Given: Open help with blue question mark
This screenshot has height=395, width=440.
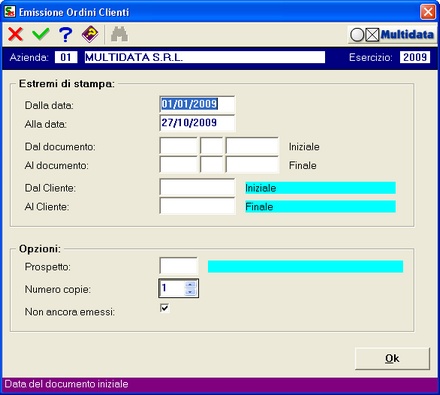Looking at the screenshot, I should click(65, 34).
